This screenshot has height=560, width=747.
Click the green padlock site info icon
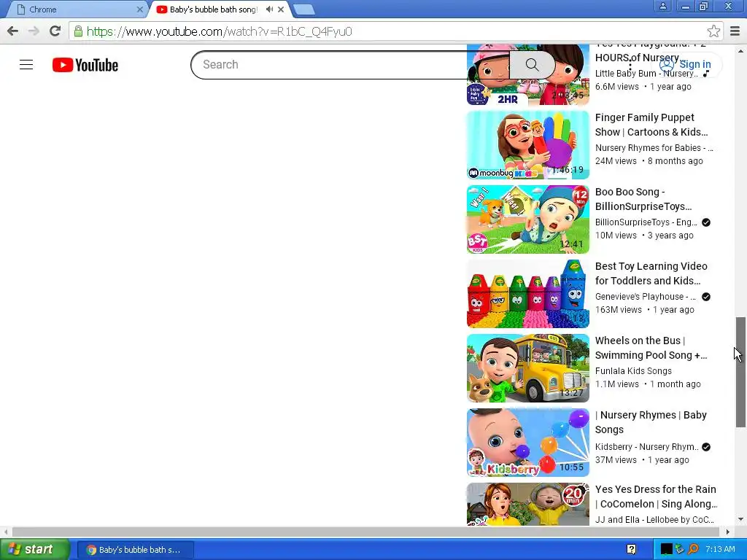[78, 31]
